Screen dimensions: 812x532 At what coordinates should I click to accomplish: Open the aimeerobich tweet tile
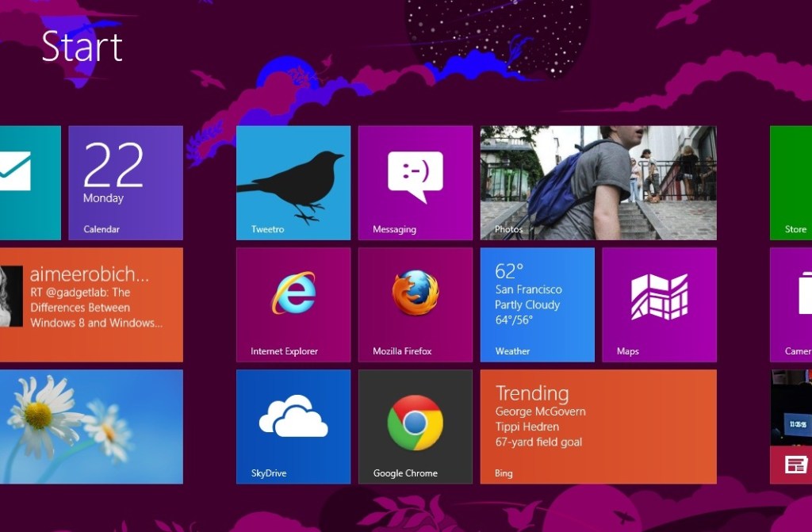[91, 304]
